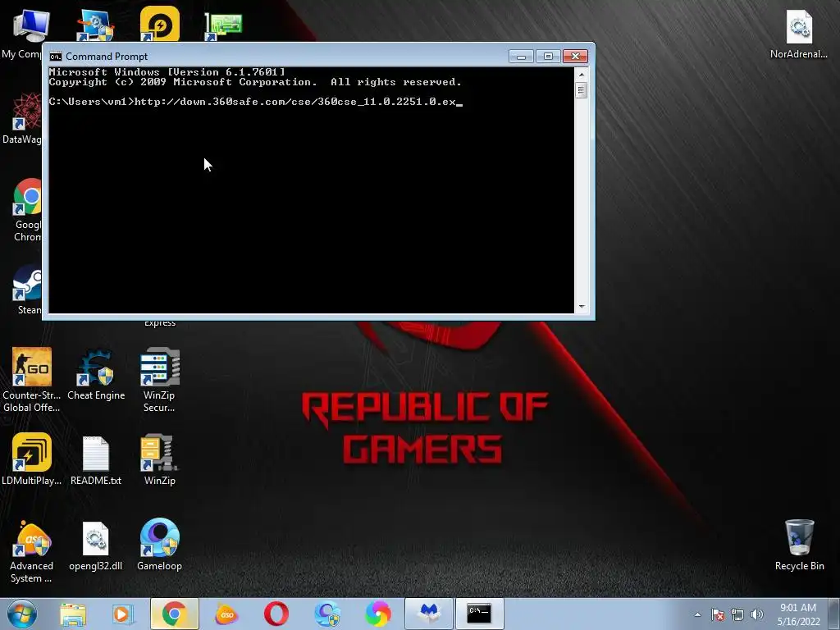Switch to Command Prompt taskbar button
This screenshot has height=630, width=840.
click(479, 614)
